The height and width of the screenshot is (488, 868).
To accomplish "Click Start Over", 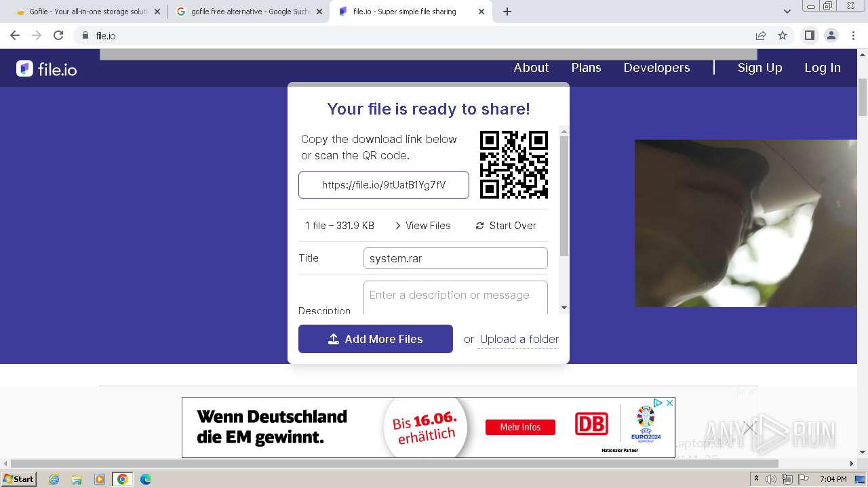I will coord(506,226).
